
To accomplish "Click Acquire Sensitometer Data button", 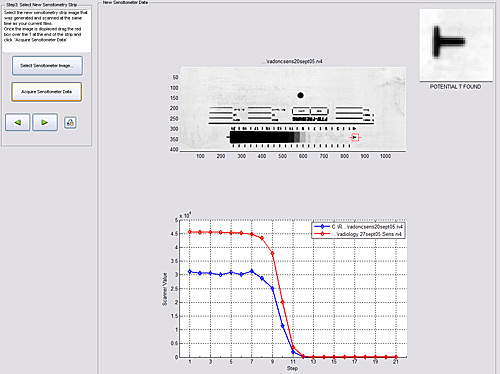I will click(47, 92).
